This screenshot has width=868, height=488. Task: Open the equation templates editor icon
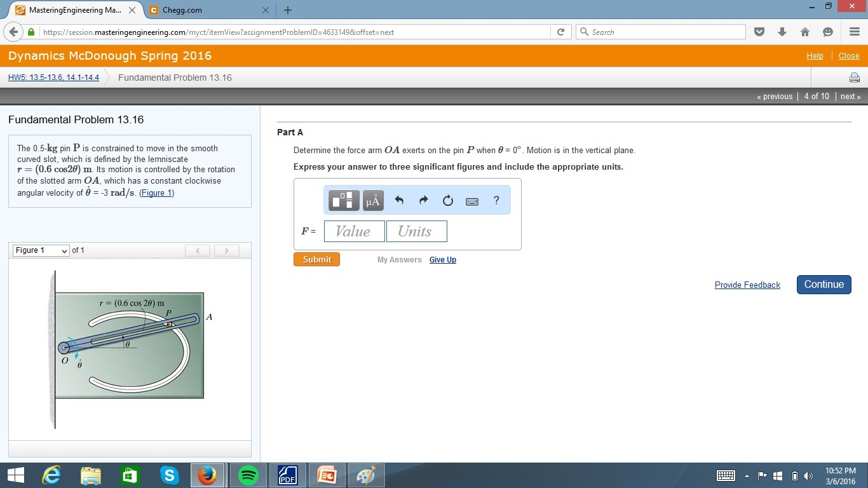343,200
